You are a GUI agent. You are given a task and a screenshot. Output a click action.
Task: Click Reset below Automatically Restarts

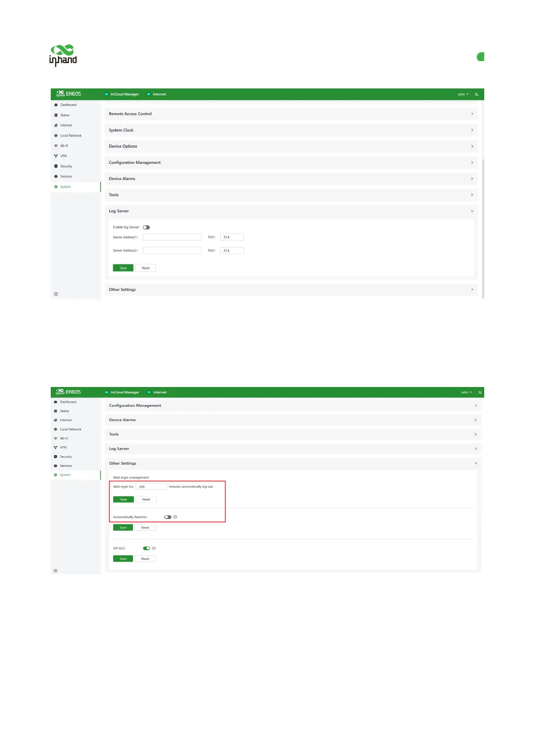pos(145,528)
